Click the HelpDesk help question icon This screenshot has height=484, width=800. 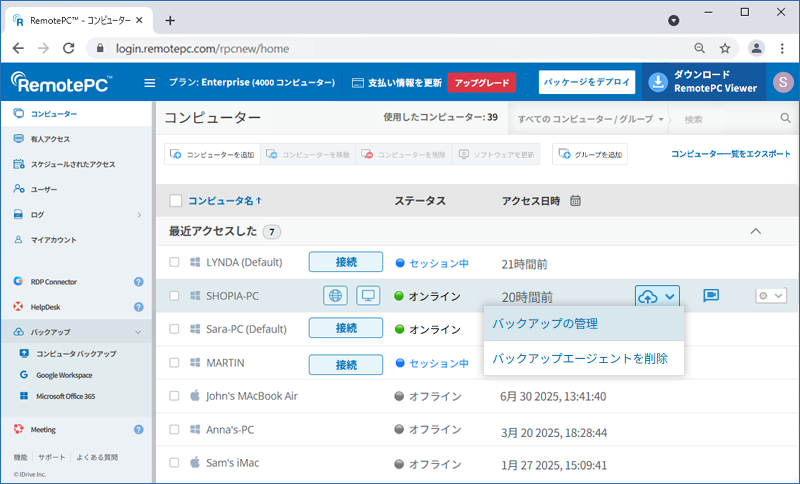point(138,307)
